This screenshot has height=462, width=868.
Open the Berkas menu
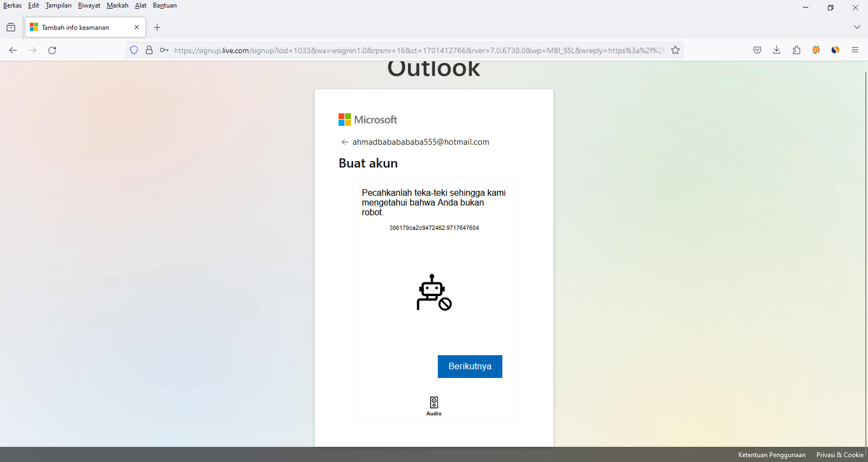pyautogui.click(x=12, y=5)
